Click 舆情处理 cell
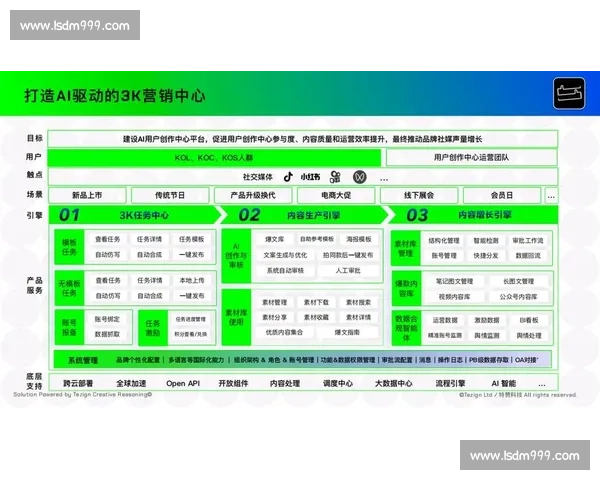Image resolution: width=600 pixels, height=480 pixels. coord(529,336)
